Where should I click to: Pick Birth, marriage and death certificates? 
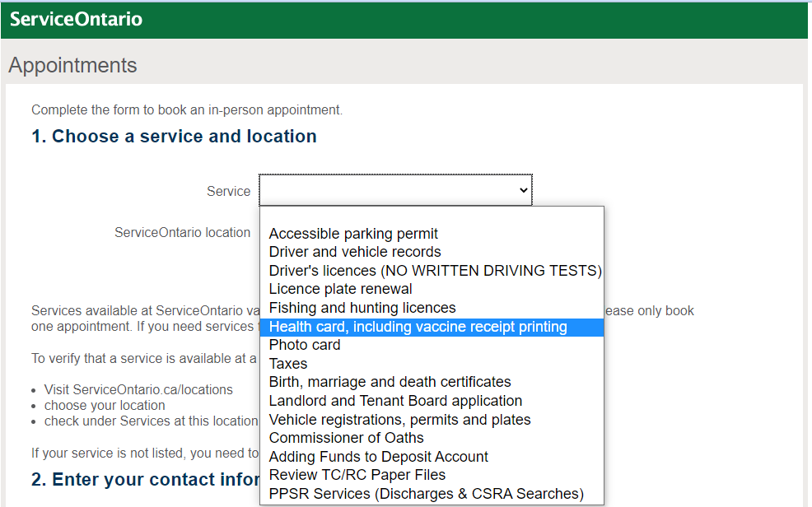432,382
